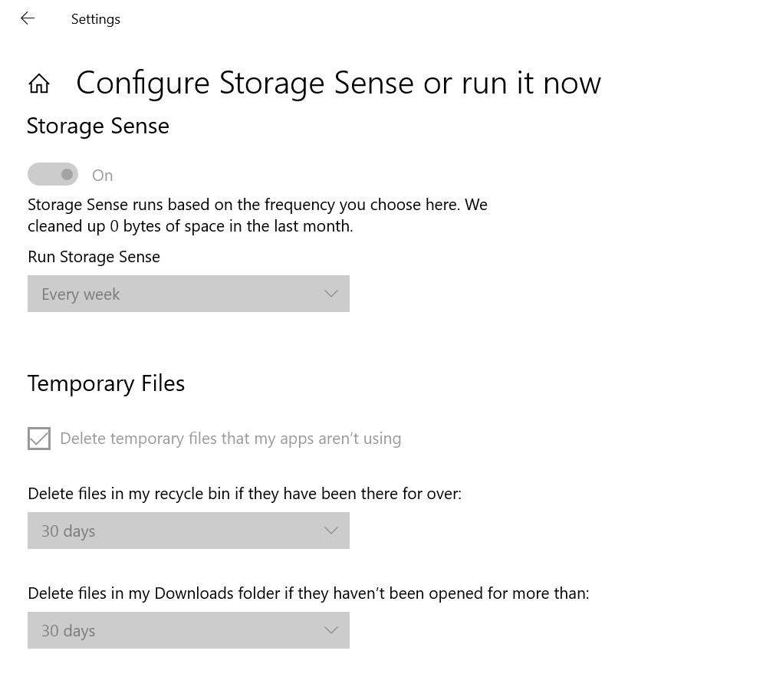Click the 'Storage Sense' section heading
The height and width of the screenshot is (700, 763).
(x=98, y=126)
